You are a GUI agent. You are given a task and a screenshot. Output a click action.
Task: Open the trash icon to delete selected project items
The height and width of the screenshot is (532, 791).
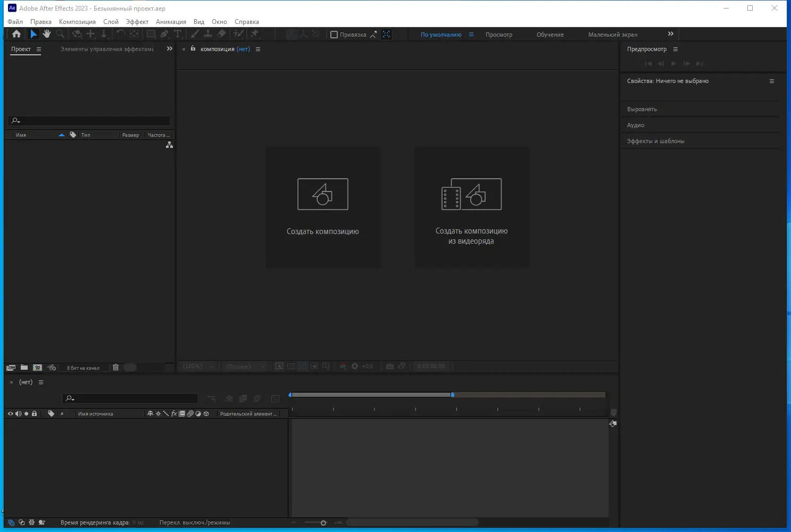tap(115, 367)
